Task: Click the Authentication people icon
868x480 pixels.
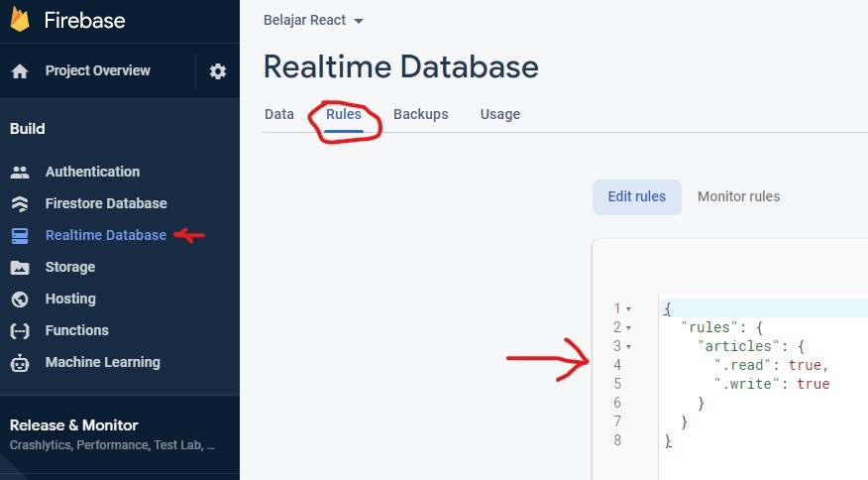Action: 20,172
